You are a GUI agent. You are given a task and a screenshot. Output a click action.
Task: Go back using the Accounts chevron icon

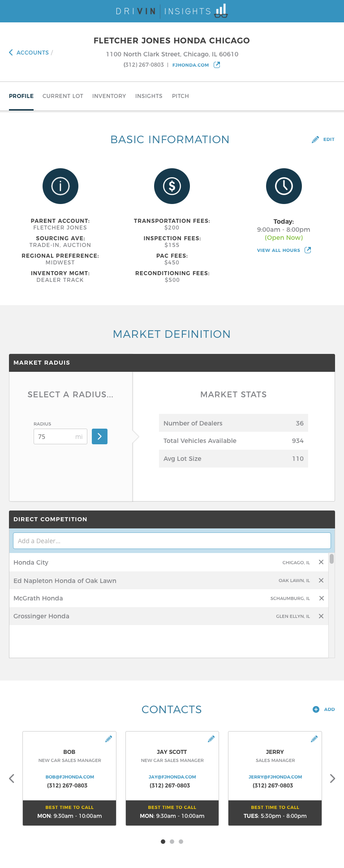[x=11, y=52]
